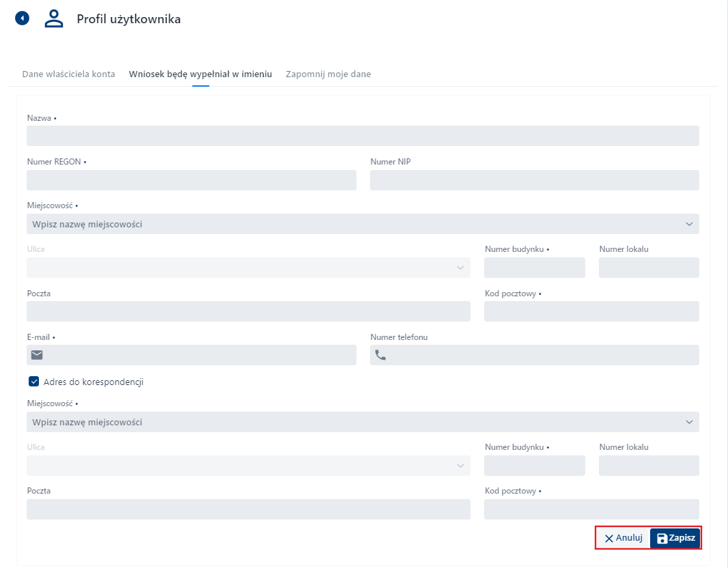Screen dimensions: 728x568
Task: Click the phone icon in telephone field
Action: (x=380, y=355)
